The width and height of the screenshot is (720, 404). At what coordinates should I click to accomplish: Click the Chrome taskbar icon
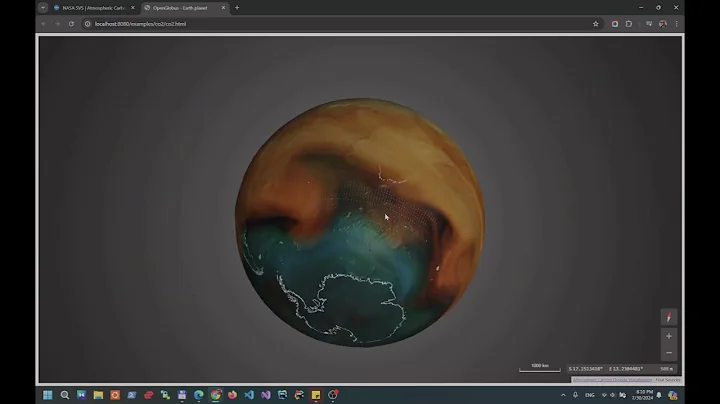215,395
